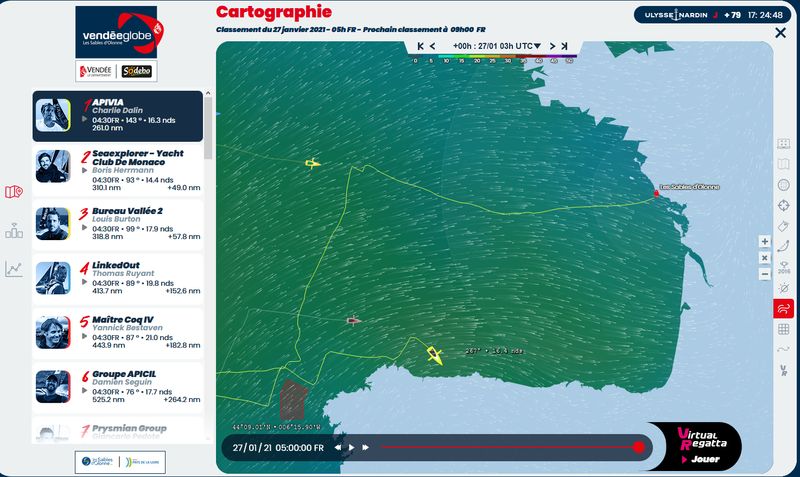Click Boris Herrmann's skipper photo
The height and width of the screenshot is (477, 800).
click(53, 166)
